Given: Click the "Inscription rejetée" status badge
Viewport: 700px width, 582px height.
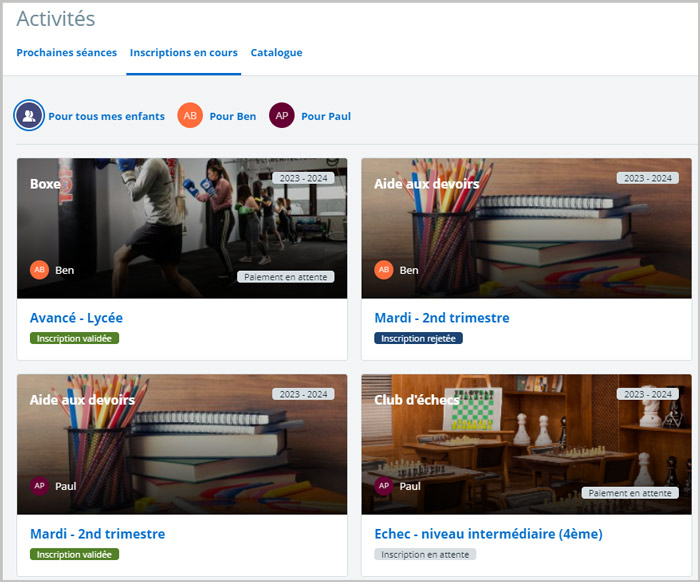Looking at the screenshot, I should tap(418, 338).
